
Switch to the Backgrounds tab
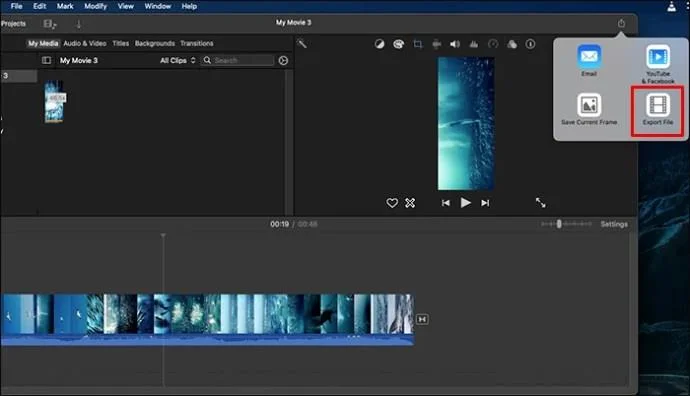[154, 43]
